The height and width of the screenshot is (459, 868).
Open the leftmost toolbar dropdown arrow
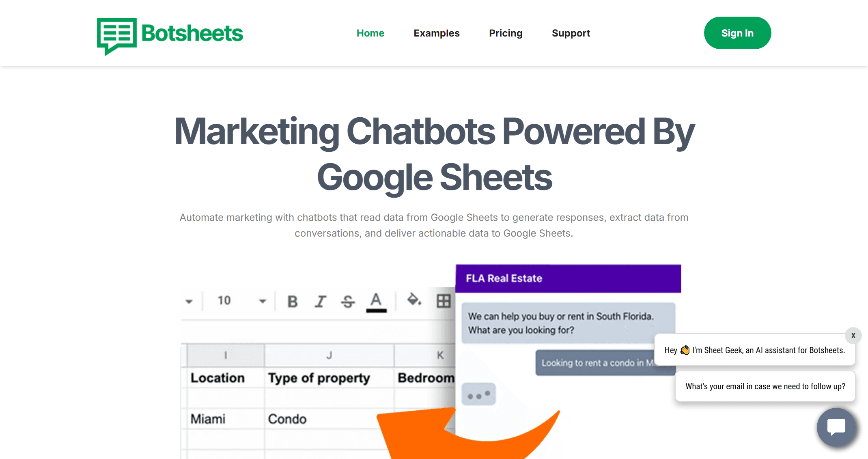189,301
